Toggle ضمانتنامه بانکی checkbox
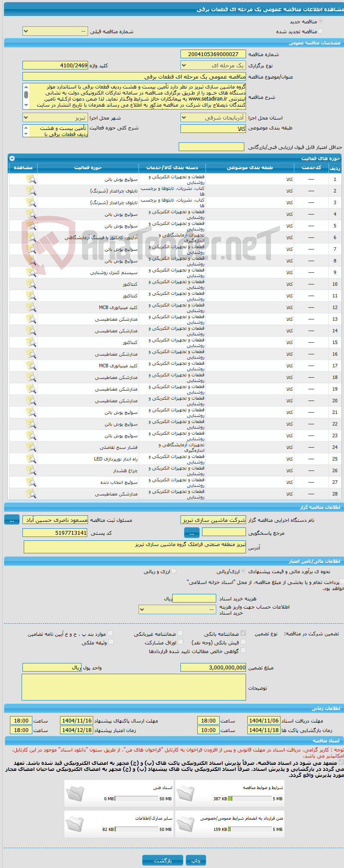This screenshot has height=868, width=344. (243, 633)
